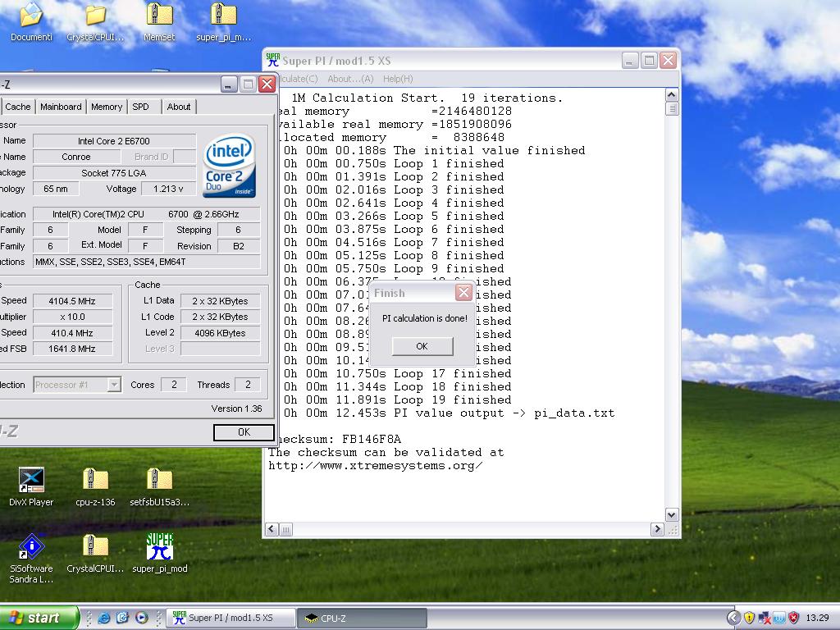The width and height of the screenshot is (840, 630).
Task: Open the Calculate menu in Super PI
Action: pos(298,79)
